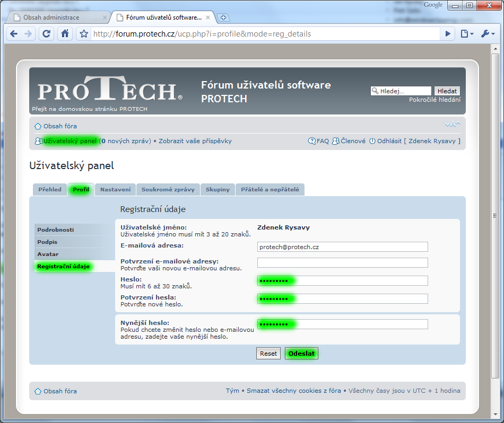The width and height of the screenshot is (504, 423).
Task: Open the page menu icon
Action: 467,34
